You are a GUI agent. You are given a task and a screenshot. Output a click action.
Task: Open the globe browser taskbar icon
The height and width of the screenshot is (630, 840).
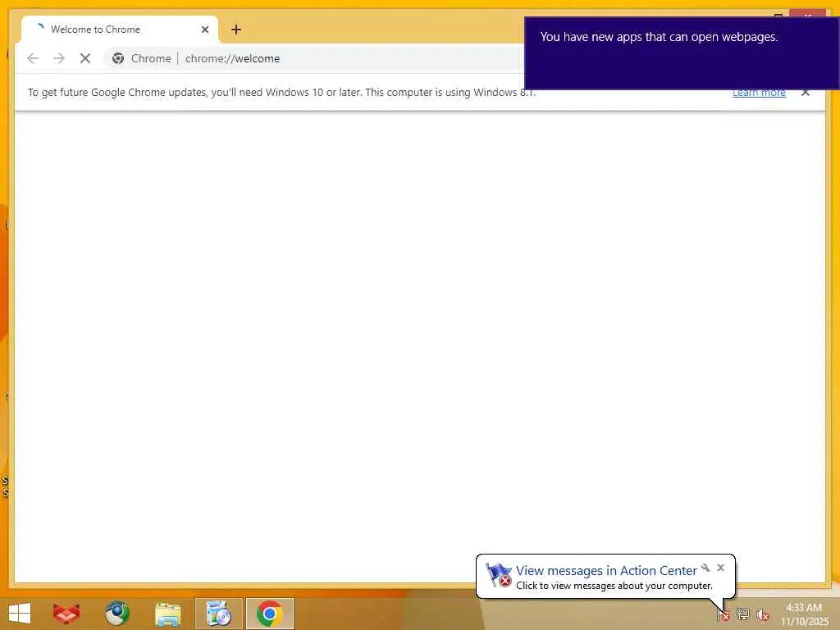pyautogui.click(x=116, y=614)
